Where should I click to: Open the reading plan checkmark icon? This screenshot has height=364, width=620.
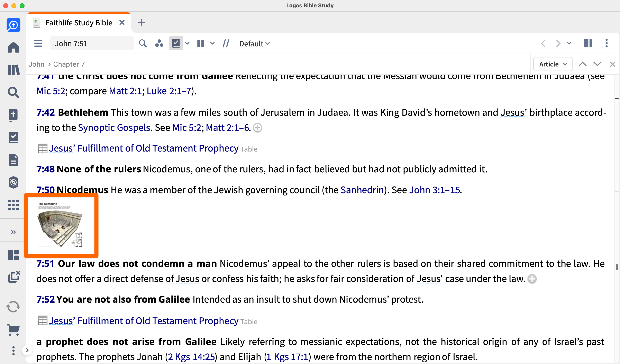click(x=13, y=137)
